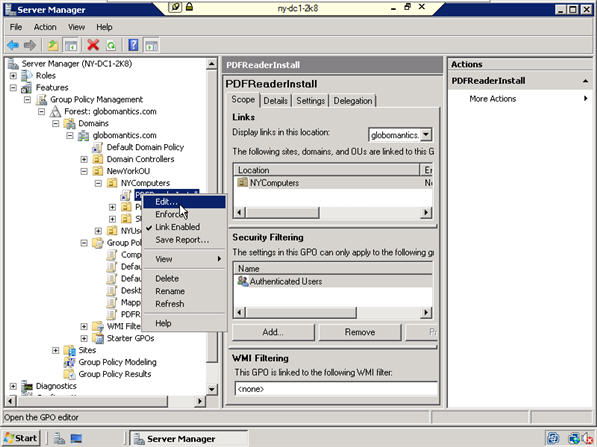Switch to the Settings tab
Screen dimensions: 597x447
point(310,101)
